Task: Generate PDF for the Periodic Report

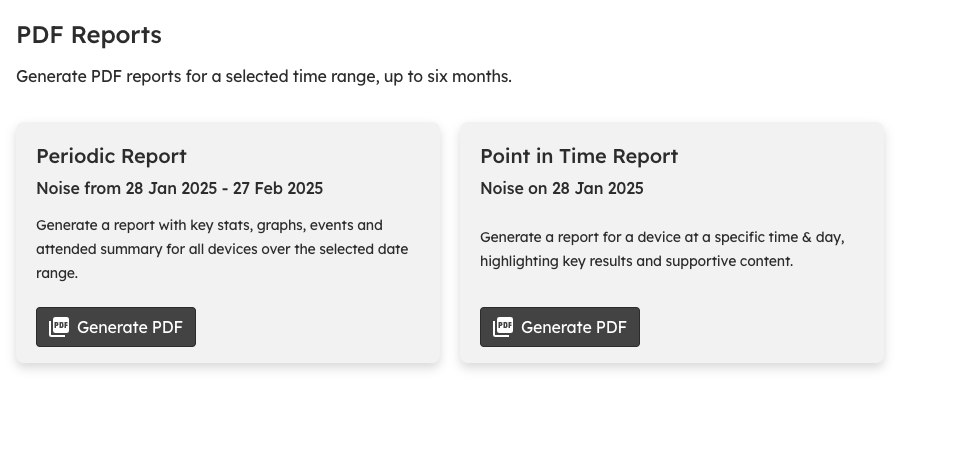Action: [x=116, y=327]
